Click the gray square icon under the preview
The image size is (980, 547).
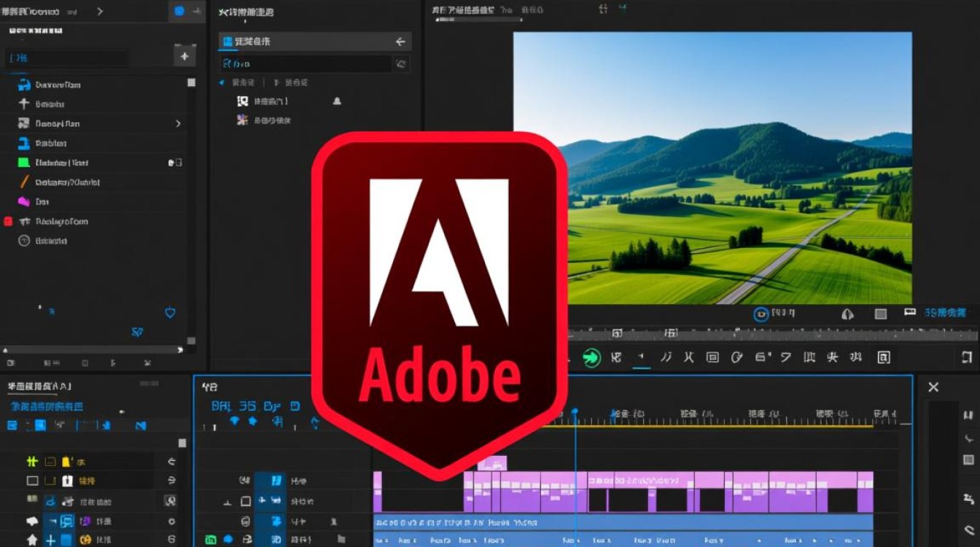[x=881, y=314]
